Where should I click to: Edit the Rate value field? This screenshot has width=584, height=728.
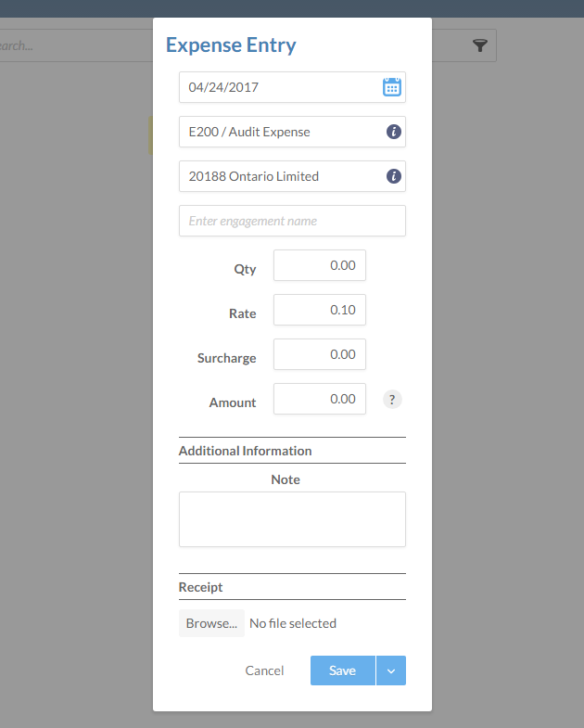[x=320, y=310]
